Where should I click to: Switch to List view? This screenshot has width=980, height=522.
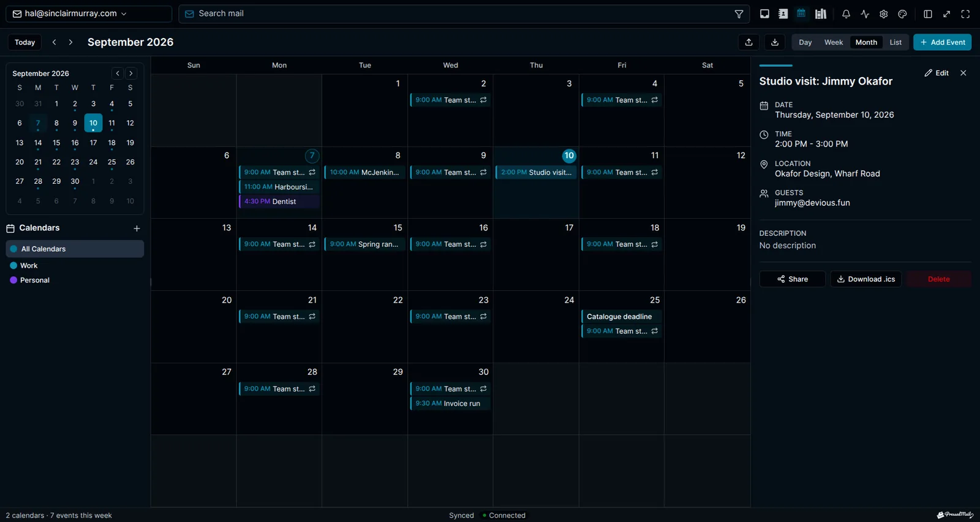(x=895, y=42)
